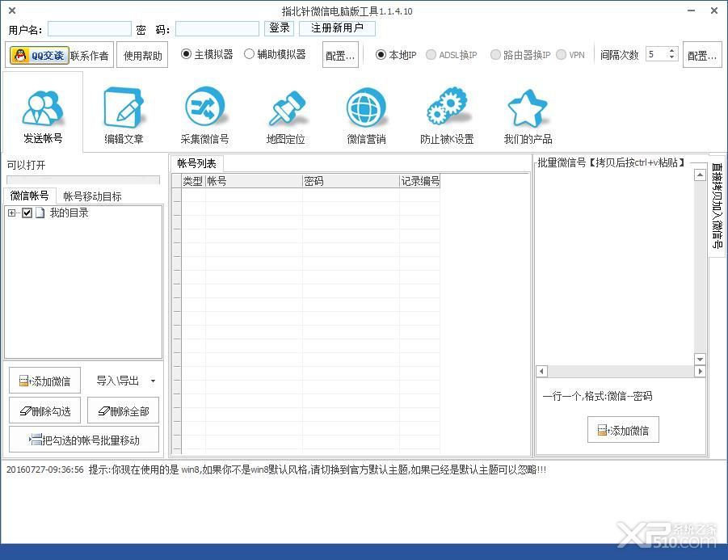Open the 使用帮助 help button
The width and height of the screenshot is (728, 560).
click(x=142, y=55)
